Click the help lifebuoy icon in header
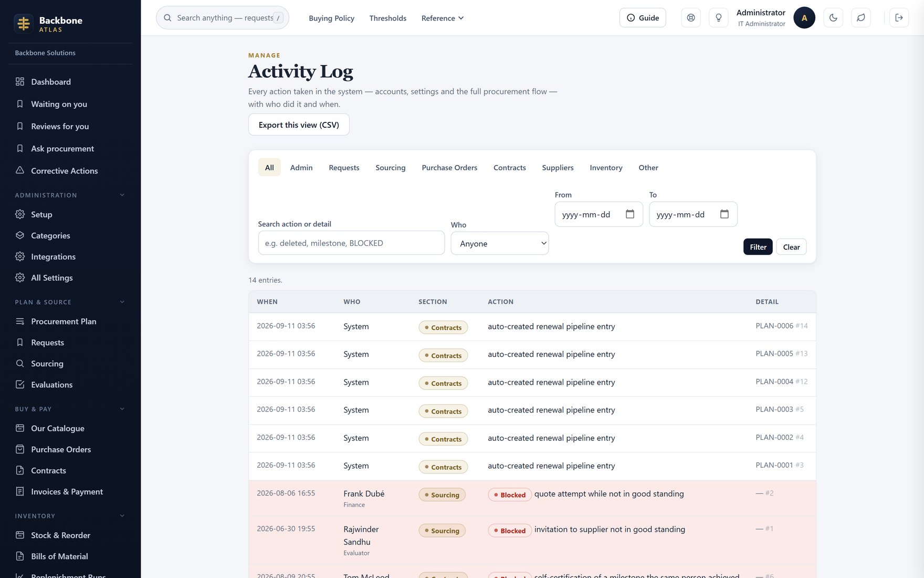 [x=691, y=18]
